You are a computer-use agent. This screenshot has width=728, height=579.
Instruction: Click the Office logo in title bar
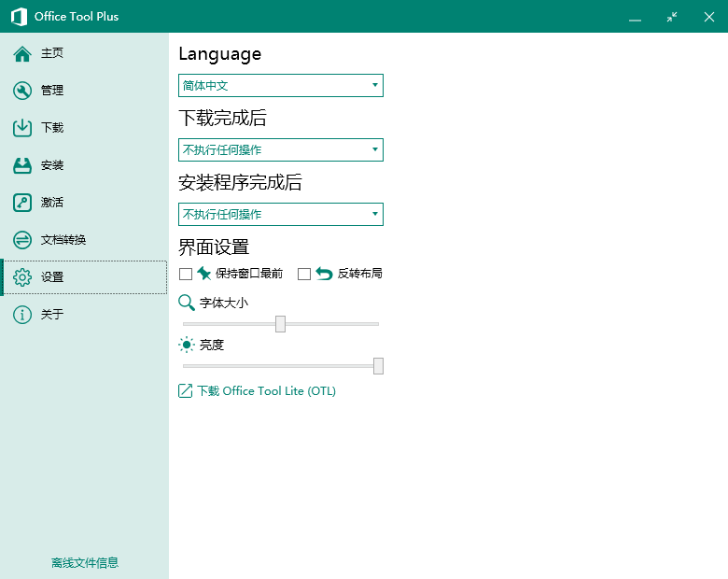(19, 17)
